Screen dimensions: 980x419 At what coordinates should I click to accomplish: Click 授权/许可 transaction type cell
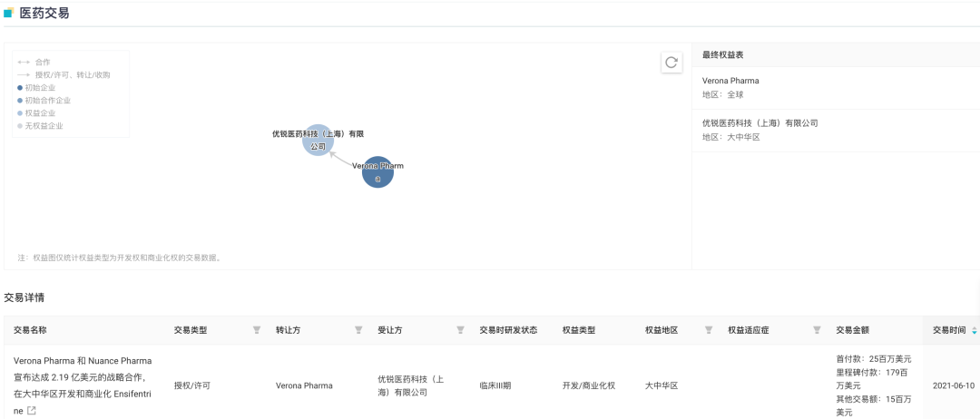191,385
